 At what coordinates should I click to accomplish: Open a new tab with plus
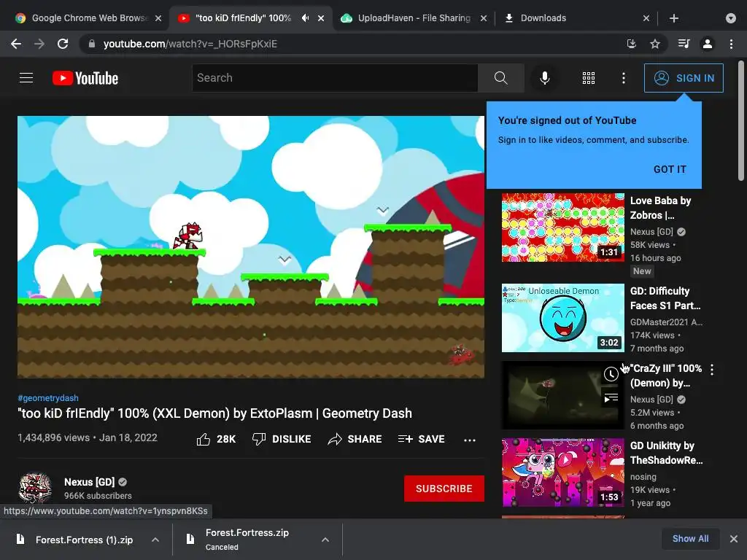[673, 18]
